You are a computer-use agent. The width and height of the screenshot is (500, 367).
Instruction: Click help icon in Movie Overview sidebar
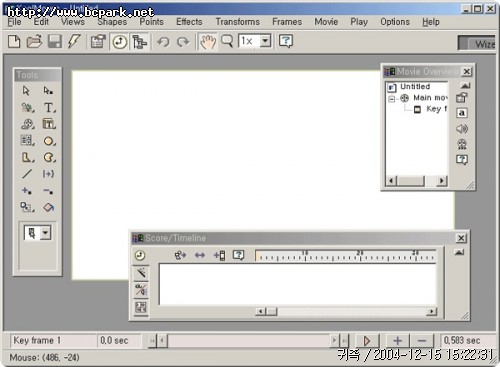[462, 160]
